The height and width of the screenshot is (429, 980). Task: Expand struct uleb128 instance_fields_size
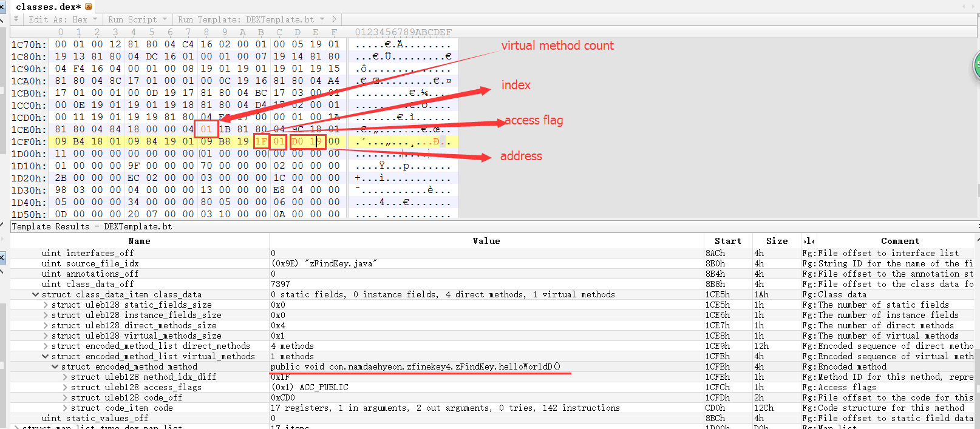point(46,315)
